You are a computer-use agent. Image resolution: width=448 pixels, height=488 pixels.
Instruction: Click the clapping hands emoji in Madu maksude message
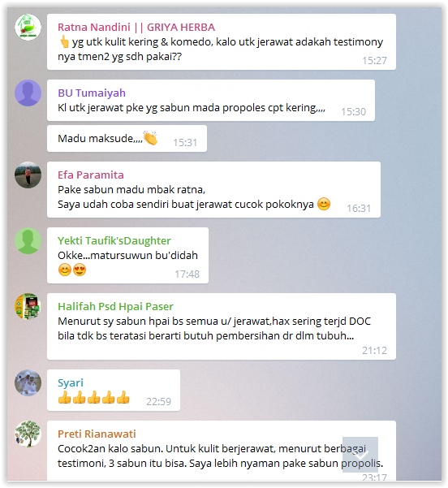(x=150, y=138)
